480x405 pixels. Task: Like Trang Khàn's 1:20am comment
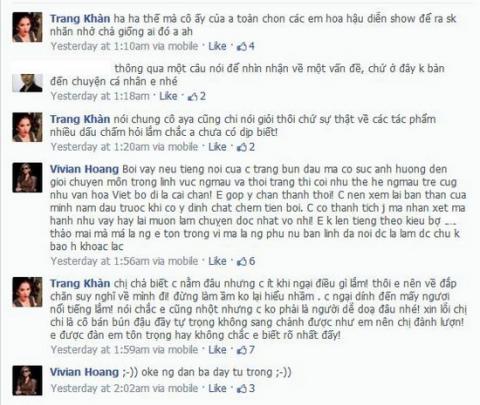(217, 147)
